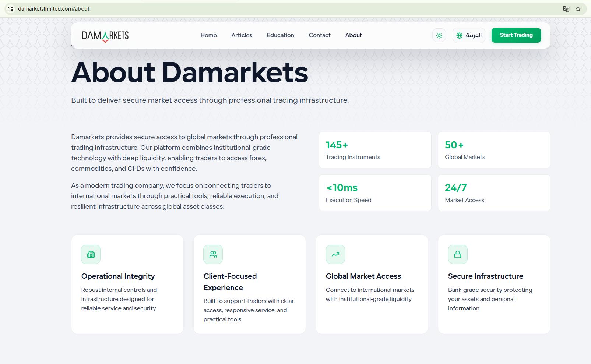Open the Home menu item
The width and height of the screenshot is (591, 364).
coord(208,35)
